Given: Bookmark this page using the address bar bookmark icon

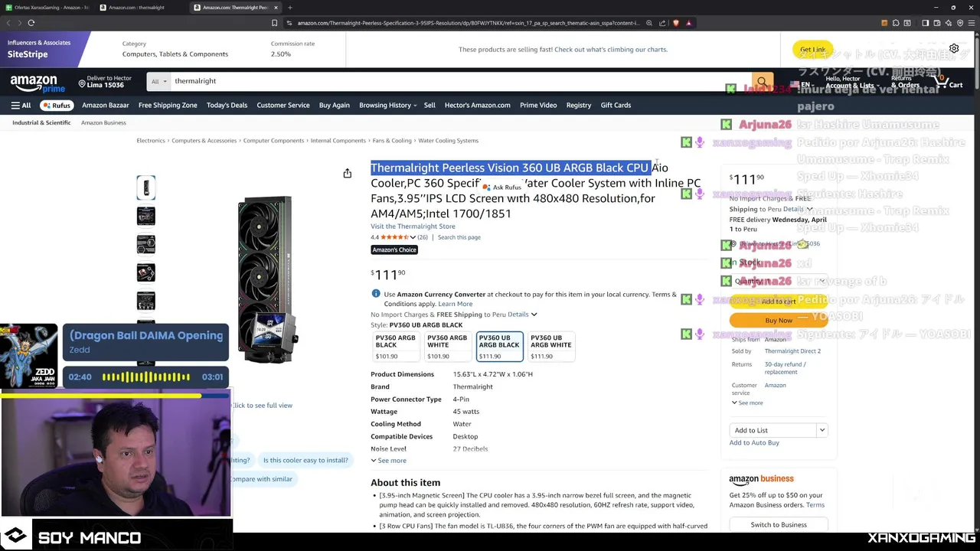Looking at the screenshot, I should 274,23.
